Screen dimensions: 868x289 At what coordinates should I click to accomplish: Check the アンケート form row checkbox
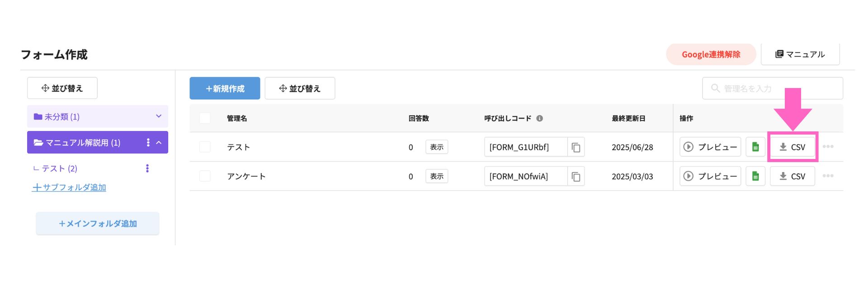click(205, 176)
